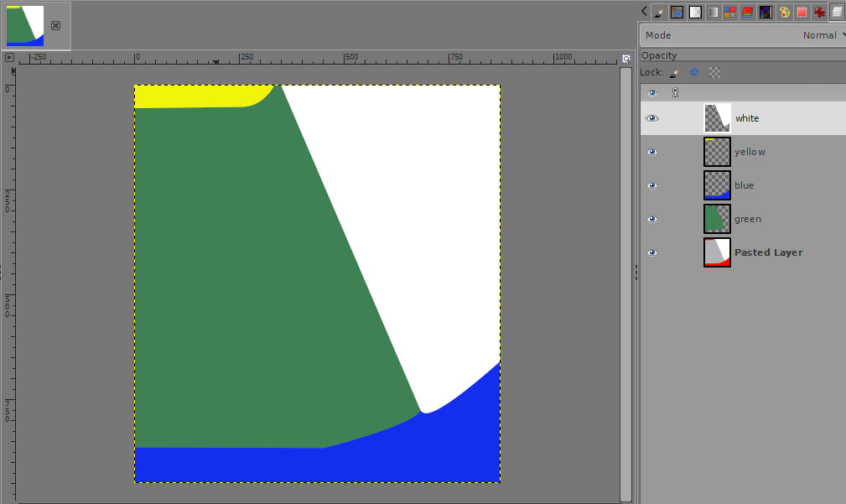Close the open image tab
The width and height of the screenshot is (846, 504).
55,25
